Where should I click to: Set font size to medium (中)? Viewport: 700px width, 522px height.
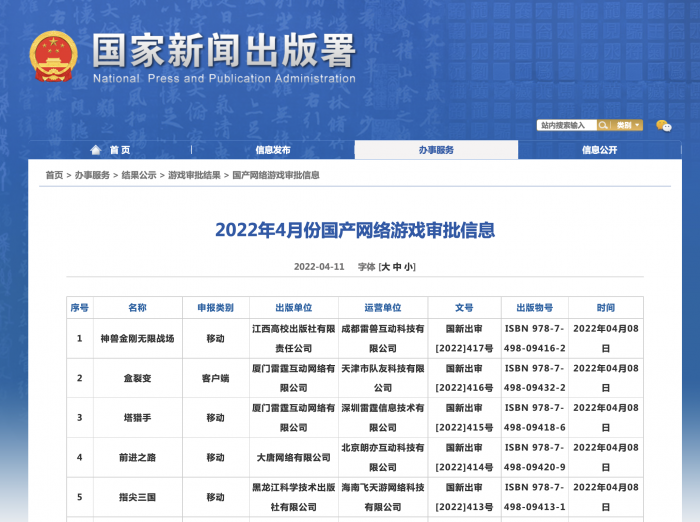click(x=397, y=267)
